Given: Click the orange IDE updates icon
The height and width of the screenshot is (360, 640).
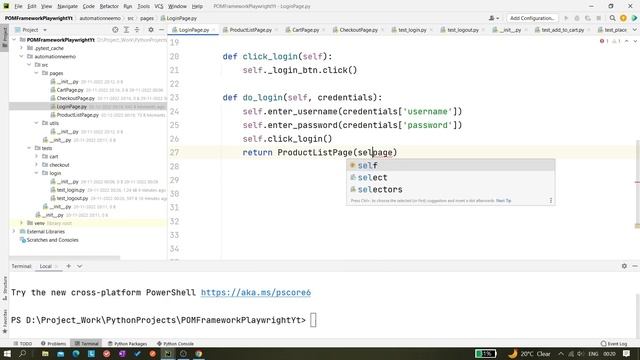Looking at the screenshot, I should pos(623,18).
